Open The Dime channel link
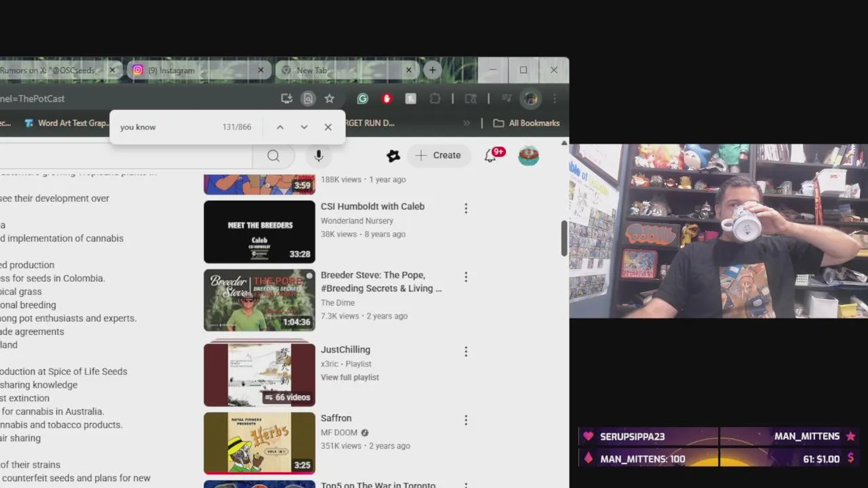 coord(338,302)
